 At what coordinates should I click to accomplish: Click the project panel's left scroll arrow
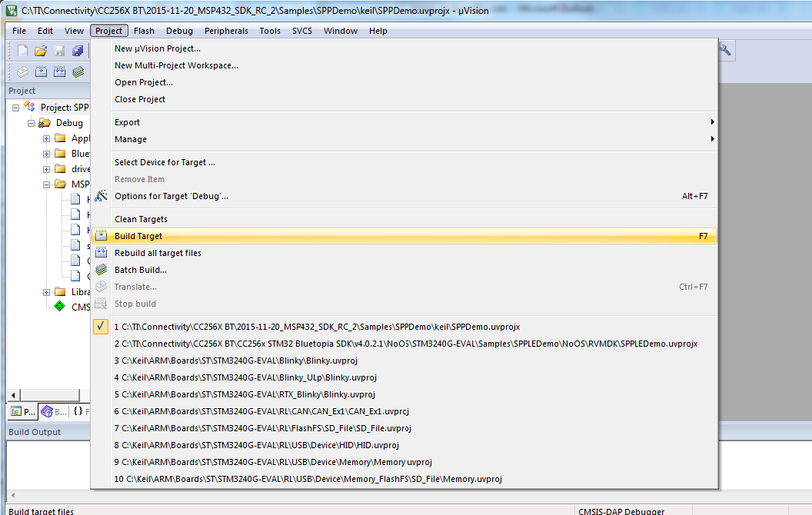[x=12, y=395]
